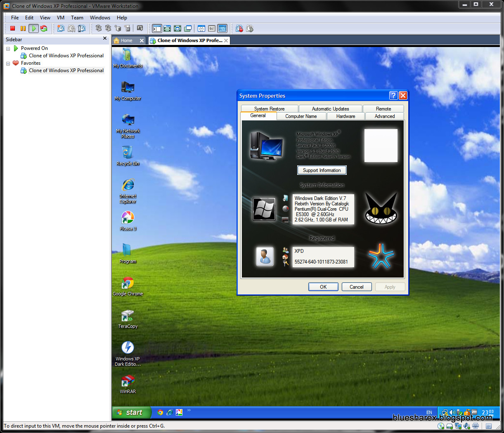Reset the virtual machine from the toolbar
Screen dimensions: 504x433
44,28
